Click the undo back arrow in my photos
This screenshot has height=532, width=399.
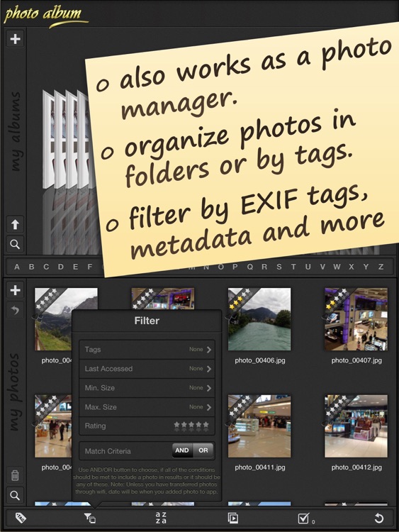click(15, 310)
